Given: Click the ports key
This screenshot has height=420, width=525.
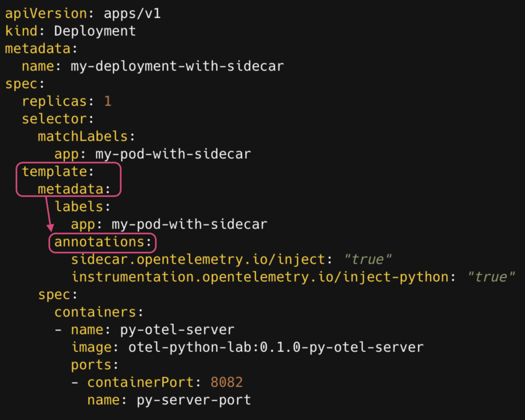Looking at the screenshot, I should 91,365.
